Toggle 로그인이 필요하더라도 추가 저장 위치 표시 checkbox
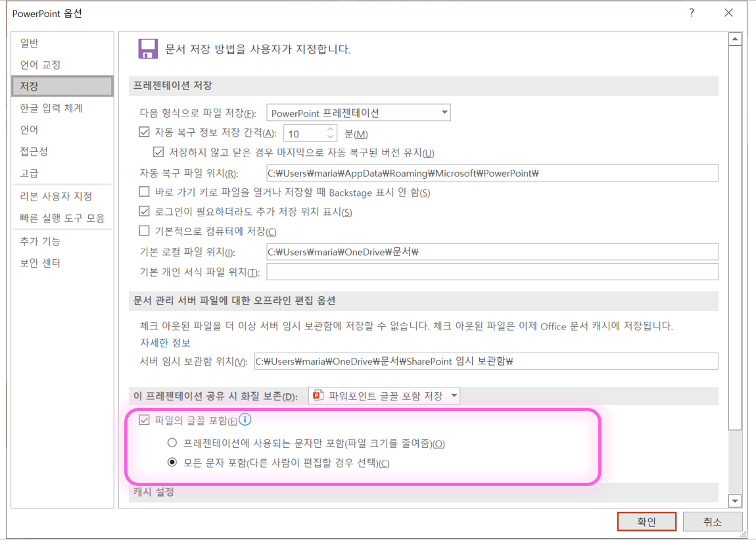This screenshot has width=756, height=540. click(144, 211)
